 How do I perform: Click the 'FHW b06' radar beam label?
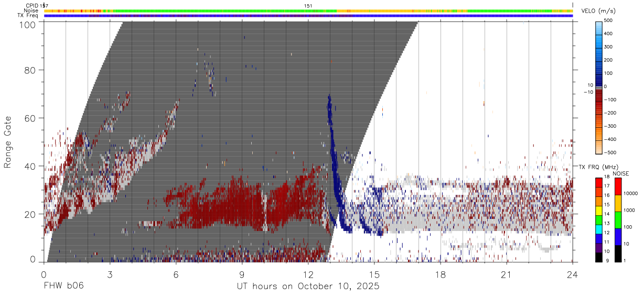[x=64, y=287]
